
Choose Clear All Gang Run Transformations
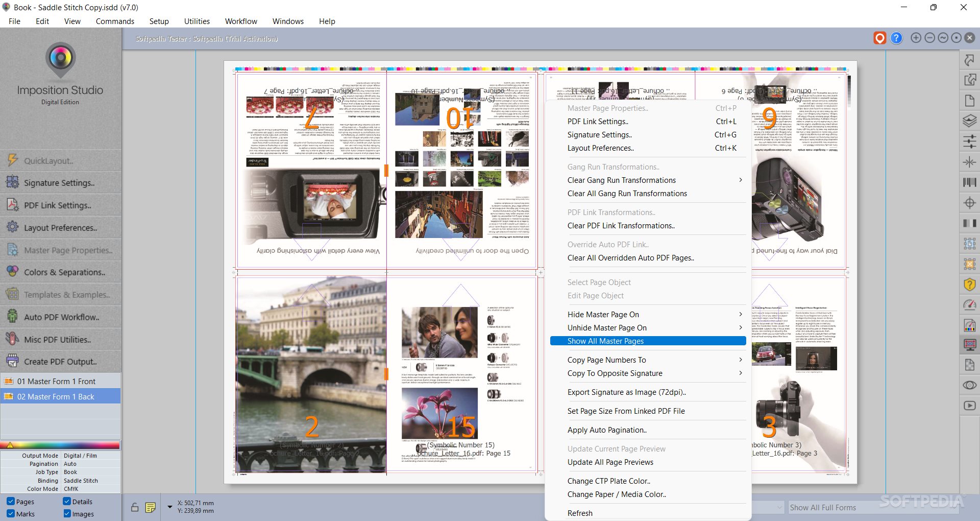coord(648,194)
